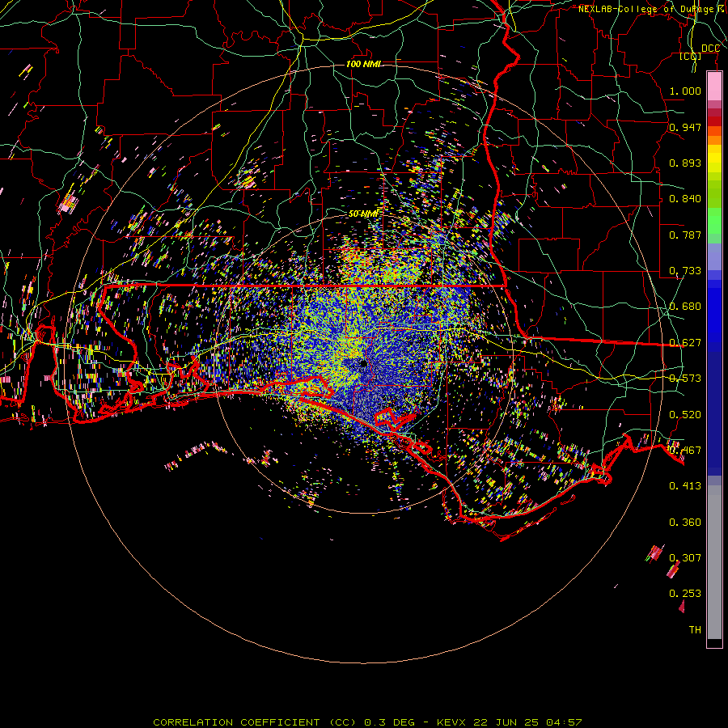Click the 100 NMI range ring label
The image size is (728, 728).
pos(363,64)
